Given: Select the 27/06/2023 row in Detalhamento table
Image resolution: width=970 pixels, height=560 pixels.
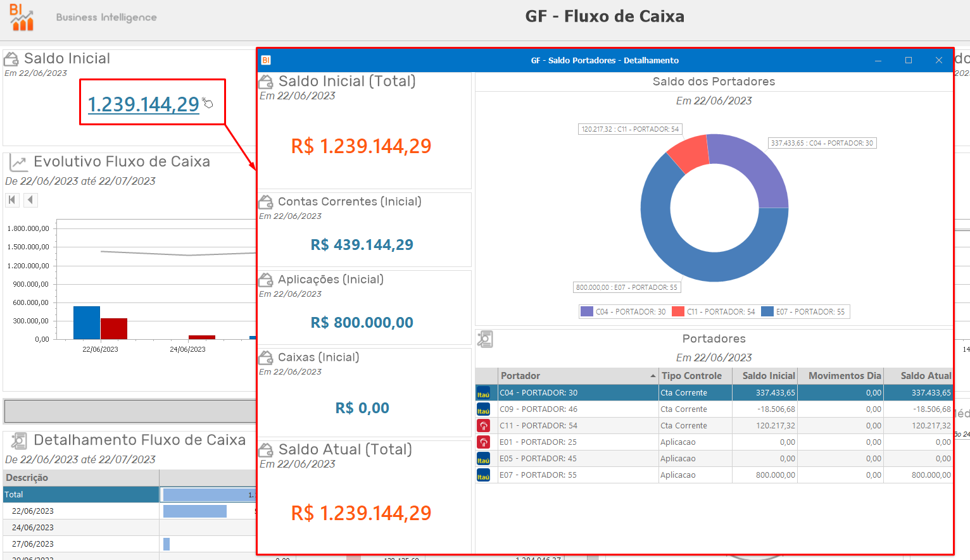Looking at the screenshot, I should pos(129,544).
